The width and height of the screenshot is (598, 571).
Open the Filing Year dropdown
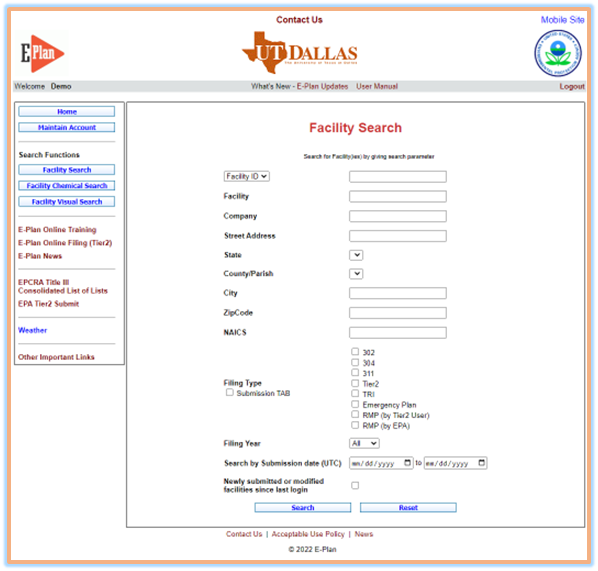[364, 443]
